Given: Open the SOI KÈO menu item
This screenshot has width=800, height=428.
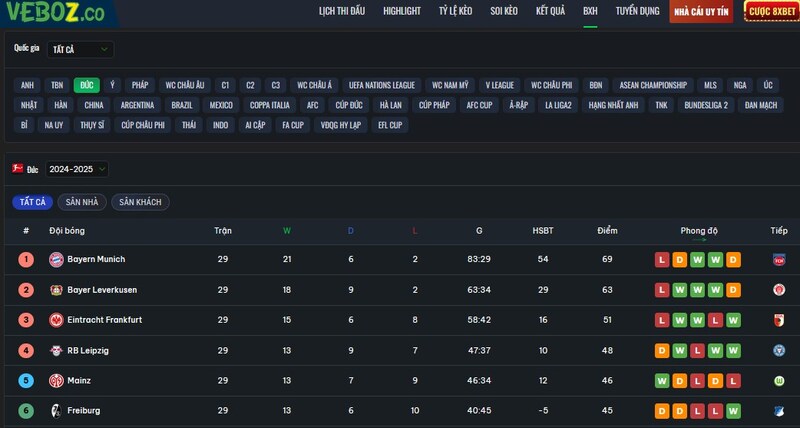Looking at the screenshot, I should [x=504, y=11].
